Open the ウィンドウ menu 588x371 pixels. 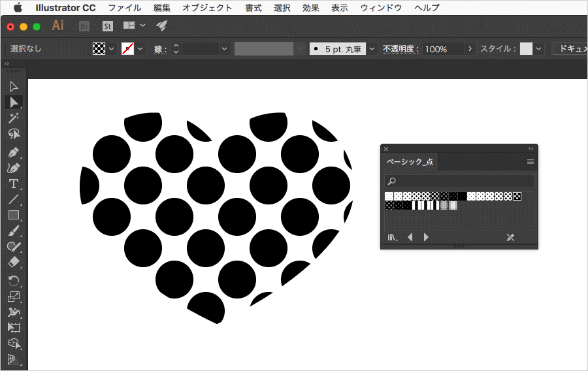381,7
